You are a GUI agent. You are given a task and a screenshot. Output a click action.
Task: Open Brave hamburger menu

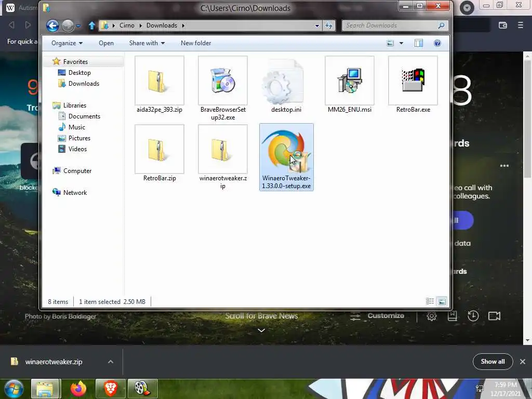521,25
